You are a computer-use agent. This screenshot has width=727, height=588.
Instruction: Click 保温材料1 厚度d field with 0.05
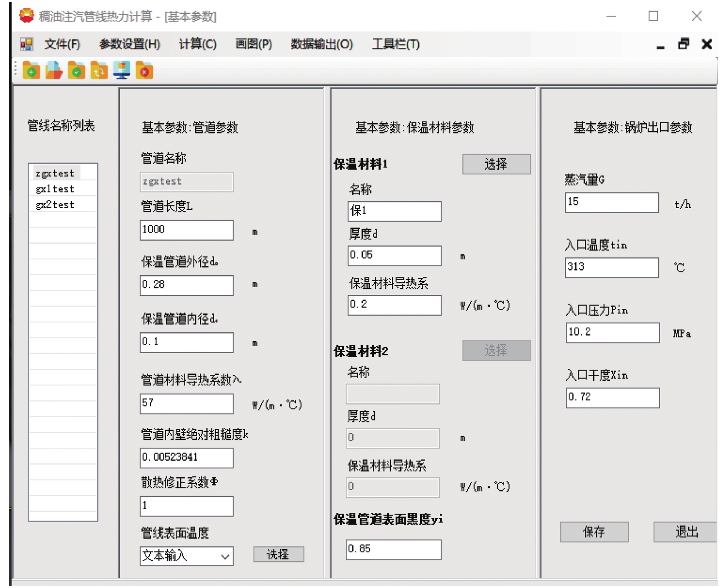pos(395,256)
